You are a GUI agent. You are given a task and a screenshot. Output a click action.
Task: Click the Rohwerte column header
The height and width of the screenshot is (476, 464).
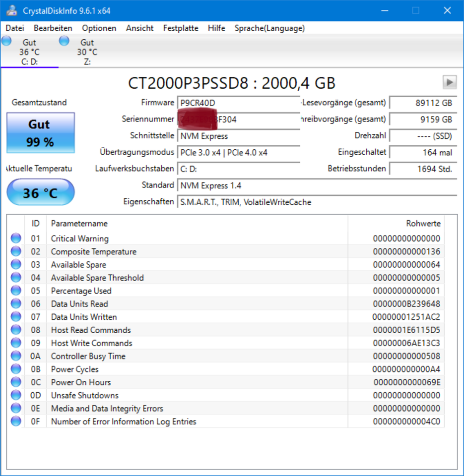396,224
